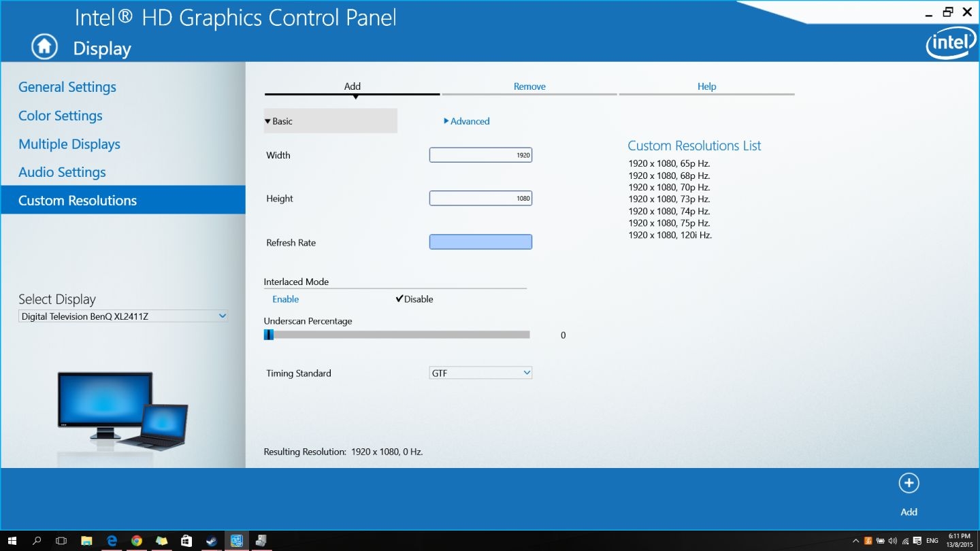
Task: Open Steam from the taskbar
Action: pos(212,541)
